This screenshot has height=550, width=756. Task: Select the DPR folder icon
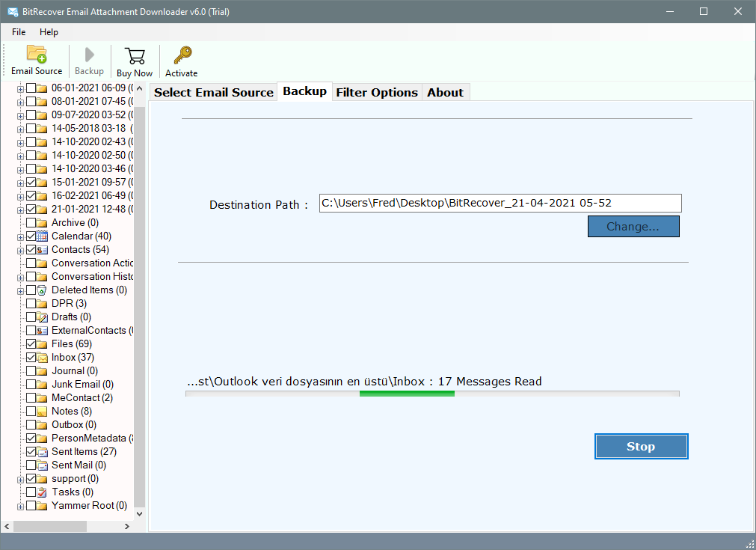pyautogui.click(x=43, y=304)
